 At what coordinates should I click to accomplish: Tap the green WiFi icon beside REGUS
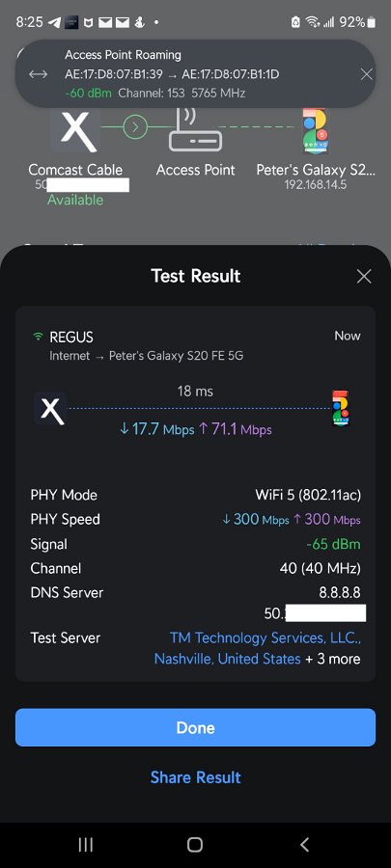(39, 337)
